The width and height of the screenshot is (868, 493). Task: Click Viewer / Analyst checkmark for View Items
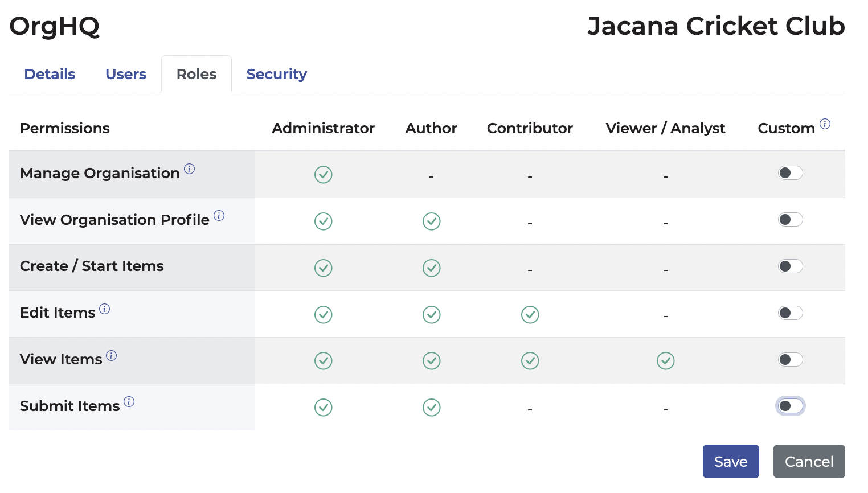[x=665, y=361]
